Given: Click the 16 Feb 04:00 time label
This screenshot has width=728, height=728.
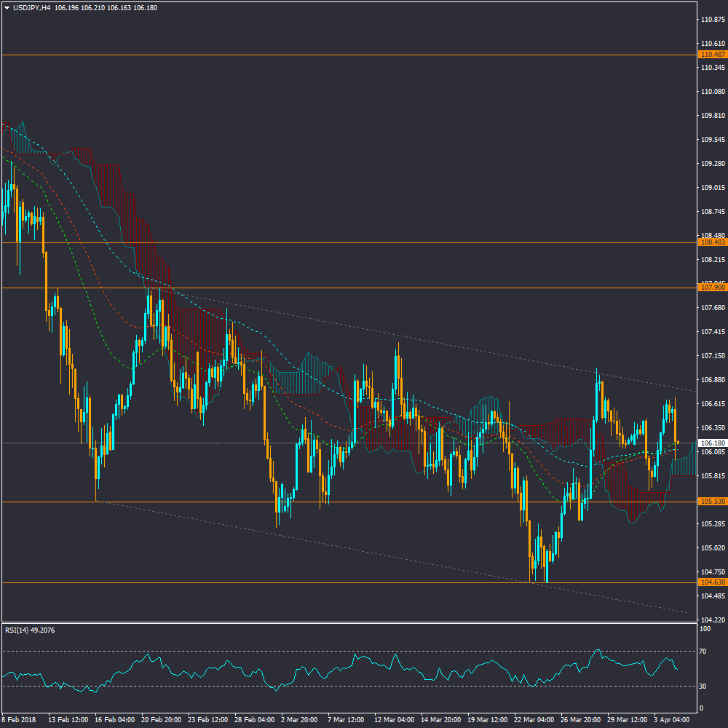Looking at the screenshot, I should [116, 719].
